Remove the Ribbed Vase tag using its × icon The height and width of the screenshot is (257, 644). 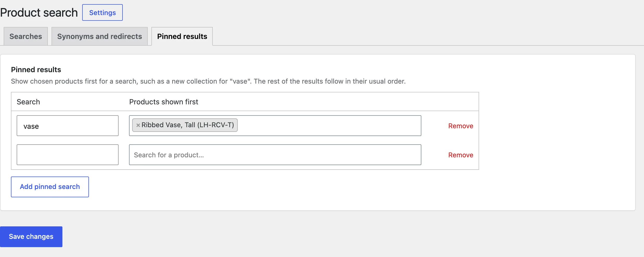pos(138,125)
